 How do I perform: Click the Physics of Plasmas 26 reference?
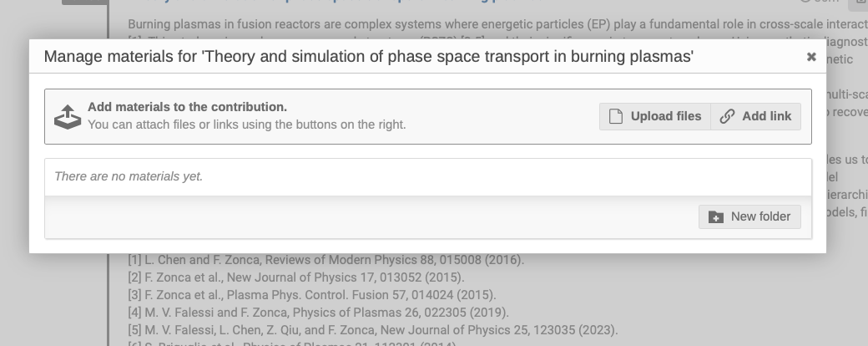pos(318,313)
